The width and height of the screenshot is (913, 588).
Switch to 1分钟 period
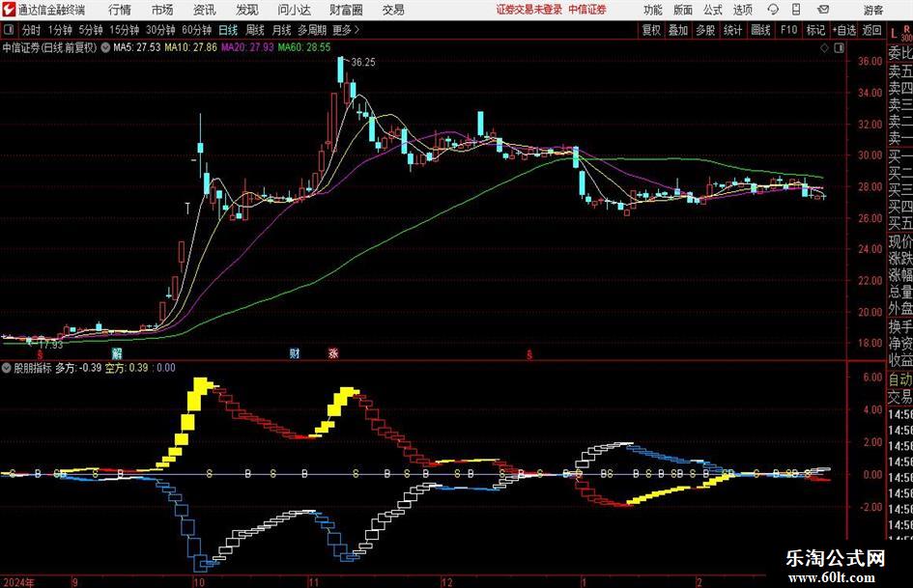60,30
